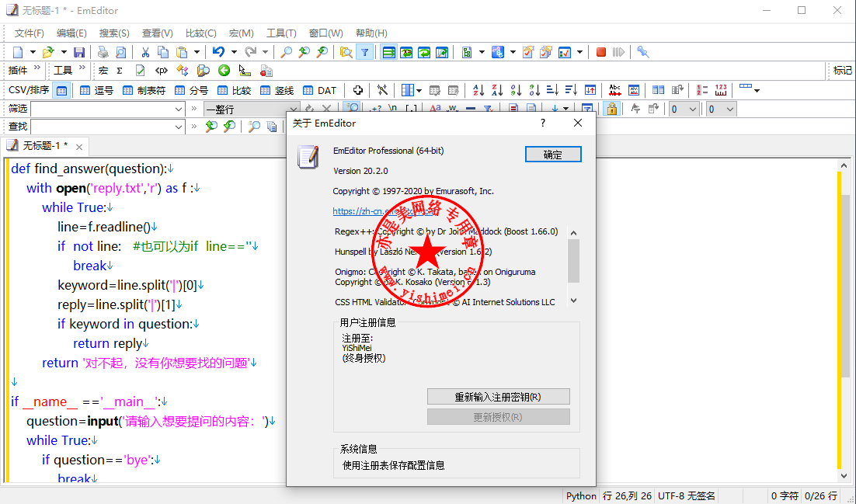
Task: Sort A to Z ascending
Action: click(478, 91)
